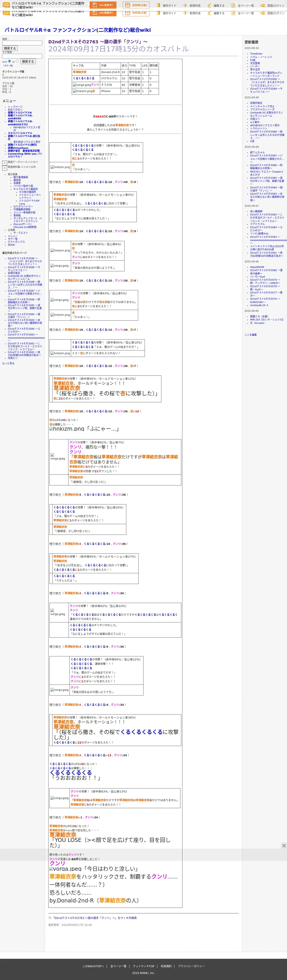Open トラロメトリン in update history
The image size is (287, 980).
point(259,129)
